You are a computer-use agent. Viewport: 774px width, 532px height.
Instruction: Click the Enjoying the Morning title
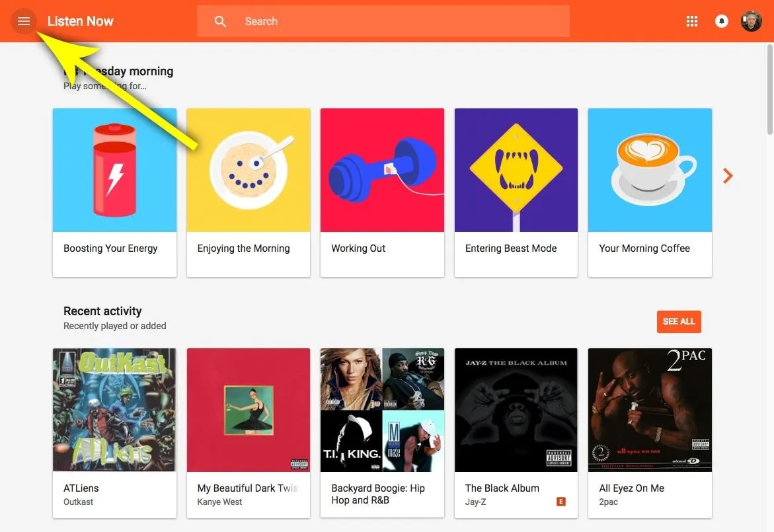243,248
